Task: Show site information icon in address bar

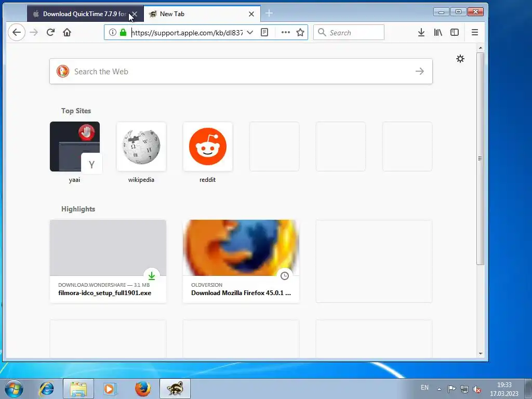Action: tap(113, 33)
